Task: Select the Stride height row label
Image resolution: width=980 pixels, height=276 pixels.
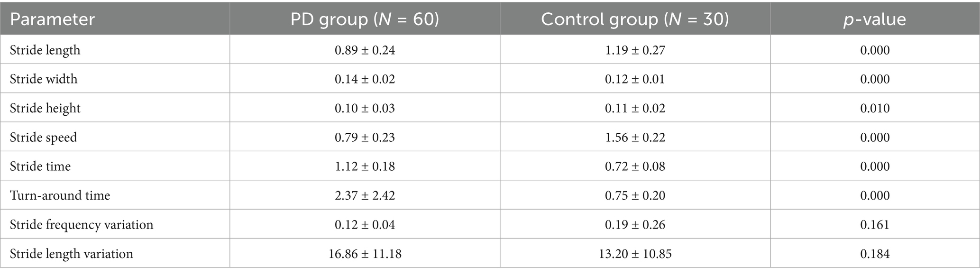Action: 45,108
